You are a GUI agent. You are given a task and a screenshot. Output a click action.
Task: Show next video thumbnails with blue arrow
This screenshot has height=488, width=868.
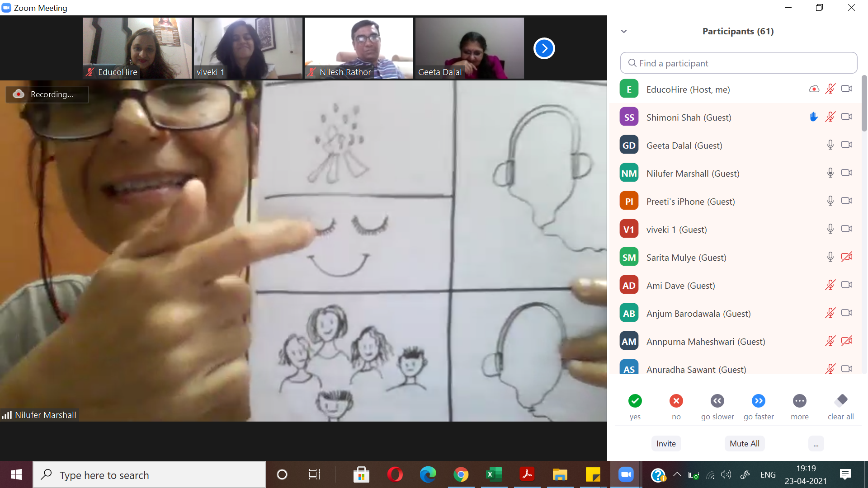(x=544, y=48)
